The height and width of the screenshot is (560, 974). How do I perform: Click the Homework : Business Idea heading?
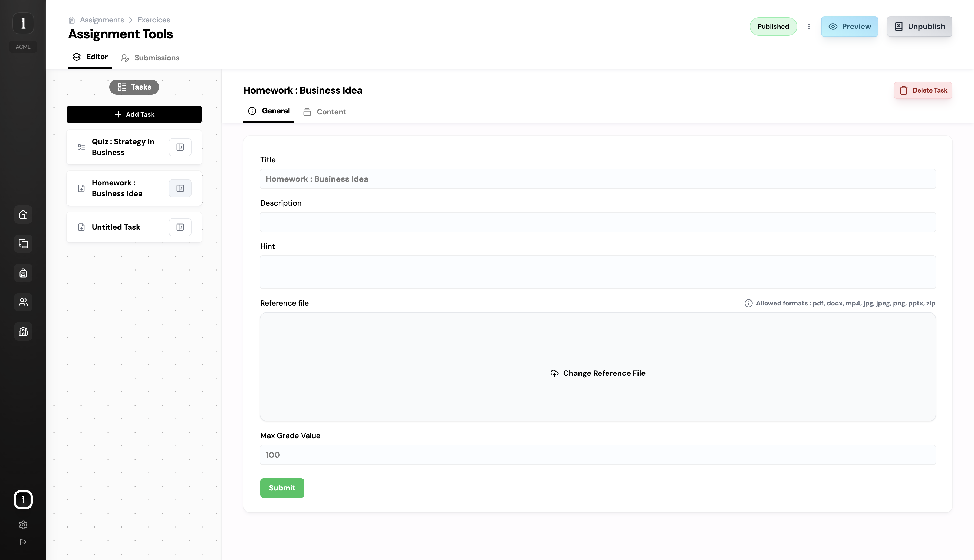tap(303, 90)
